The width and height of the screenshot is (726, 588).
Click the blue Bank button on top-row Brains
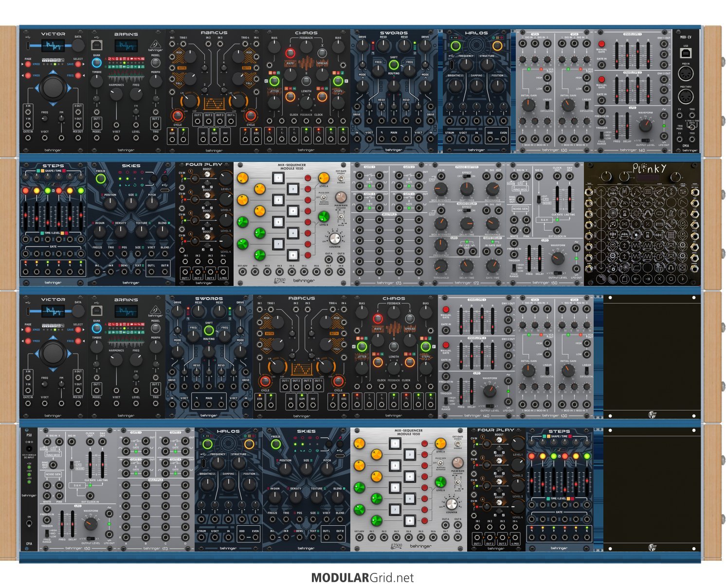click(x=97, y=63)
